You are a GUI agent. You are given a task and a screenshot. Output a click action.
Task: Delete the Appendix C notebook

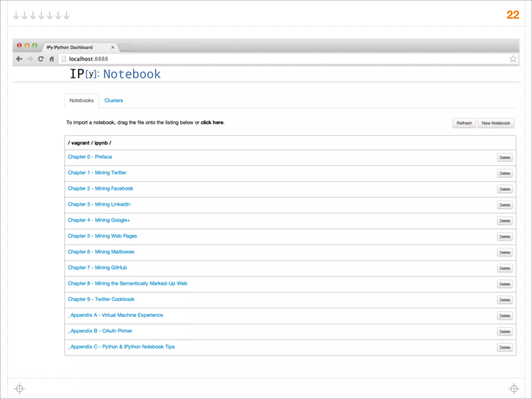(x=505, y=348)
